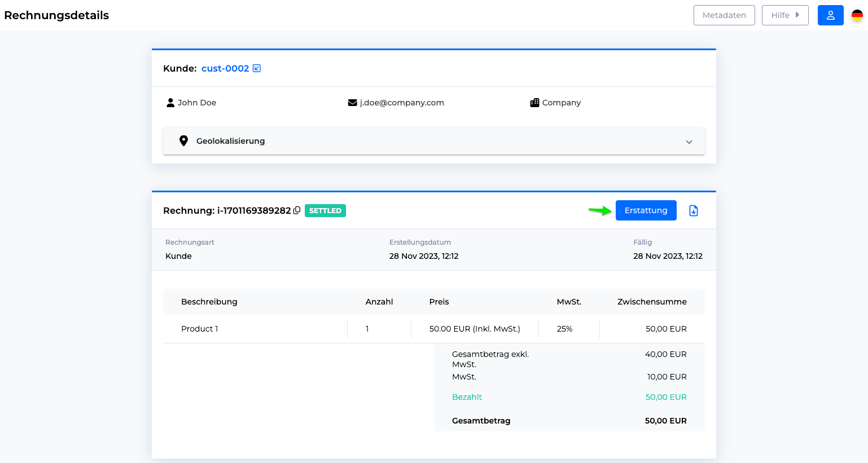Download invoice PDF icon
Screen dimensions: 868x463
[x=694, y=210]
